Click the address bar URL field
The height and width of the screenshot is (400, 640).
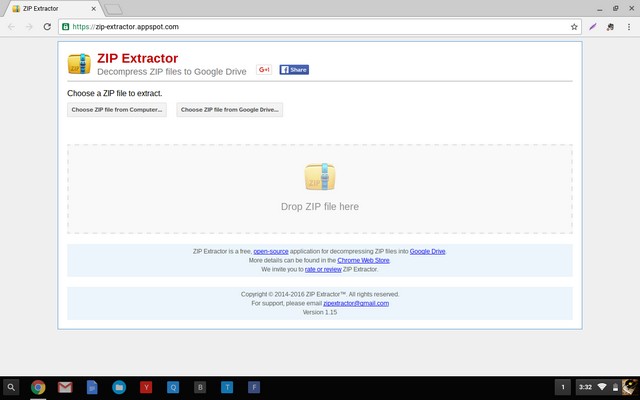pos(320,27)
